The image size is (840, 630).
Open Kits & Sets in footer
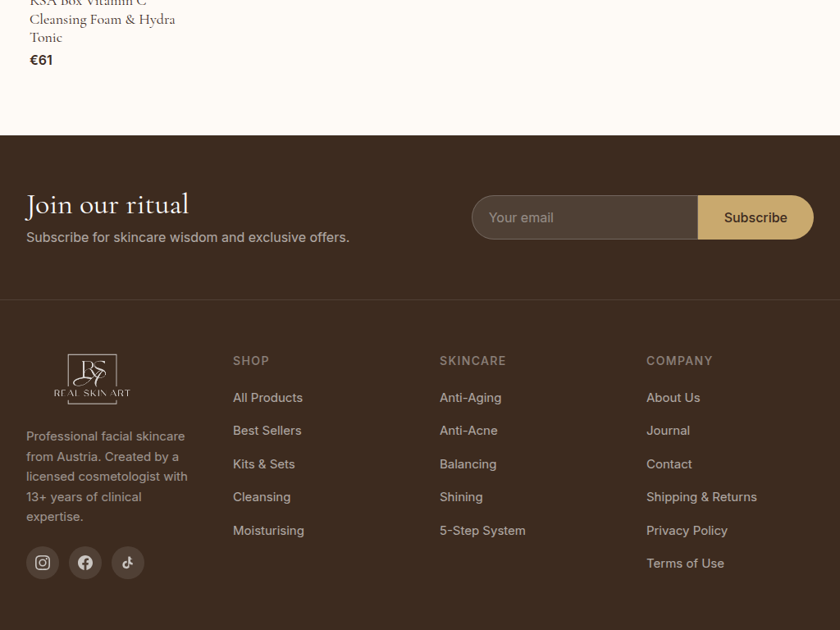263,464
